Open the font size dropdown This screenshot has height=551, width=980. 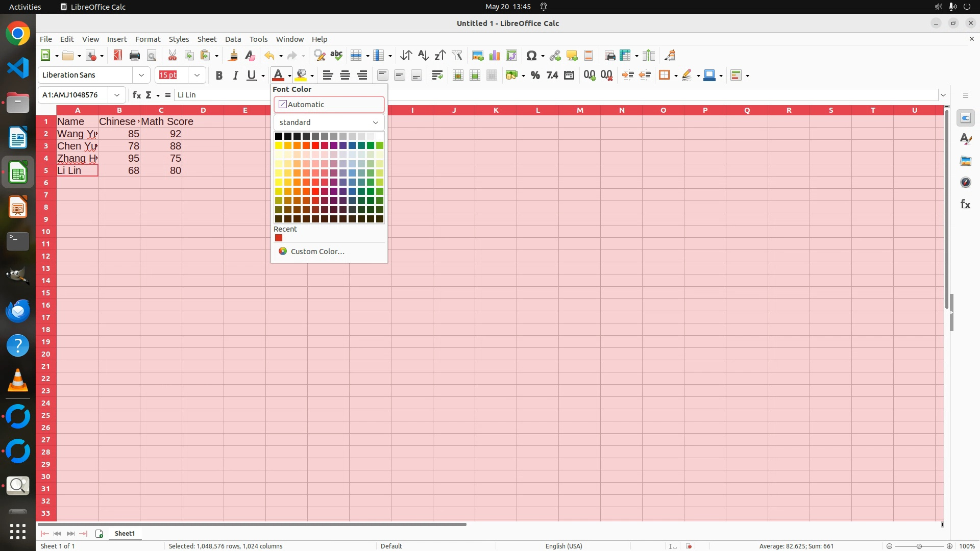pos(197,76)
